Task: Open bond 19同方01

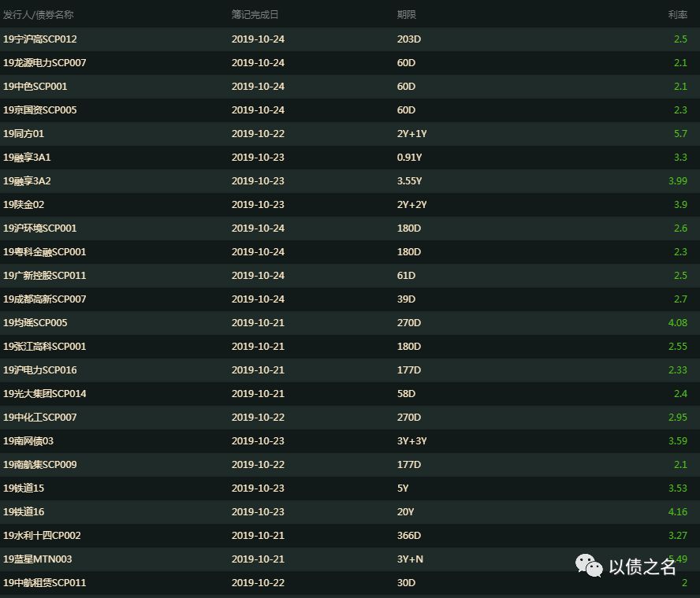Action: tap(24, 134)
